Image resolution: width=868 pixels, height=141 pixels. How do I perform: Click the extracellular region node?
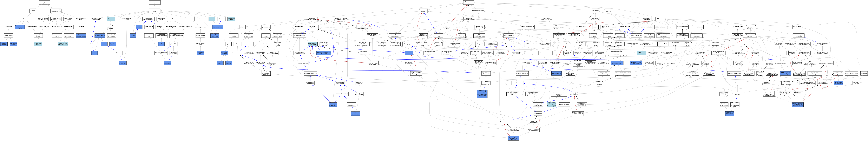[x=231, y=19]
